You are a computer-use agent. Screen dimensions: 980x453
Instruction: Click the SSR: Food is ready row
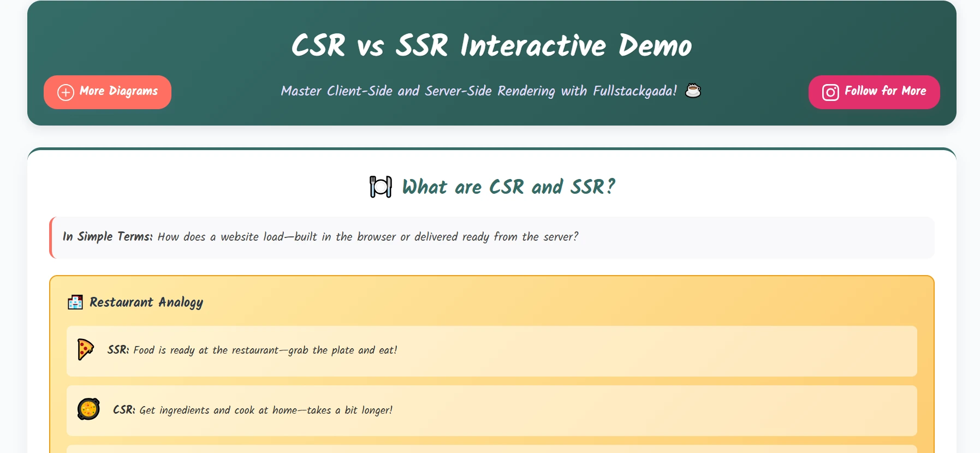(x=491, y=351)
